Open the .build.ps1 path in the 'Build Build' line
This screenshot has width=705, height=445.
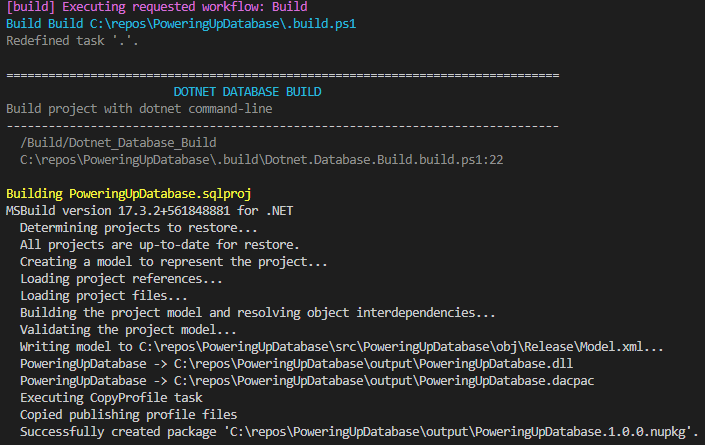[223, 24]
